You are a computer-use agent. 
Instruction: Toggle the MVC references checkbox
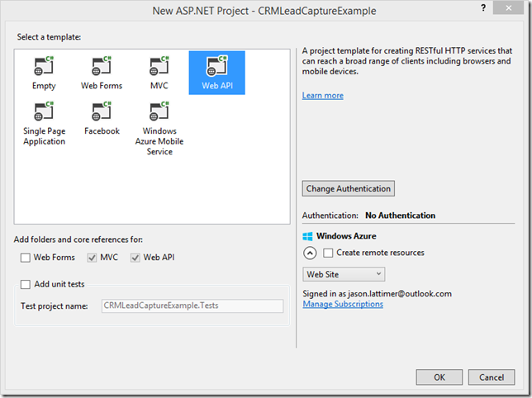coord(92,258)
